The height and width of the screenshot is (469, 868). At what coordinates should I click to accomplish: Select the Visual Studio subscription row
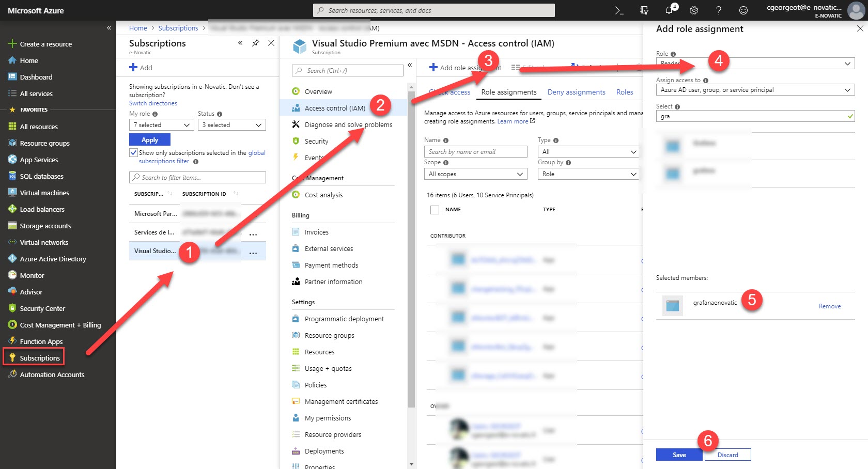pyautogui.click(x=197, y=251)
